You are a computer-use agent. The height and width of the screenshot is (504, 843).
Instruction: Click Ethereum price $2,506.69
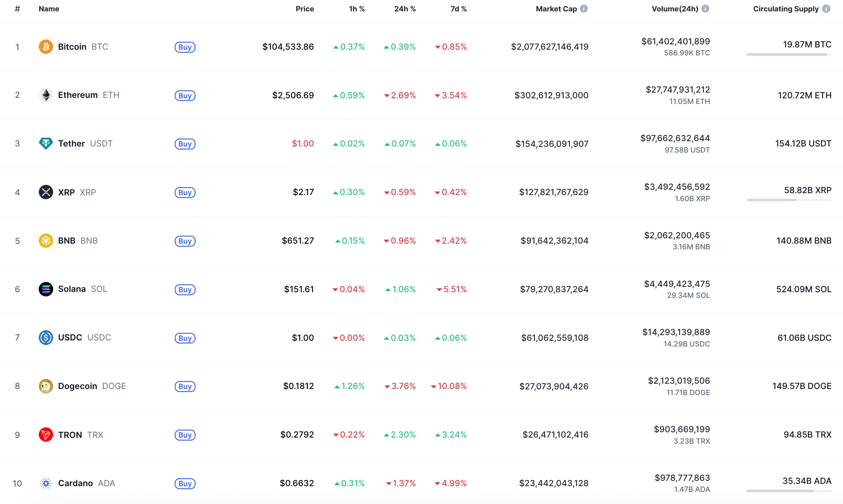(x=293, y=95)
